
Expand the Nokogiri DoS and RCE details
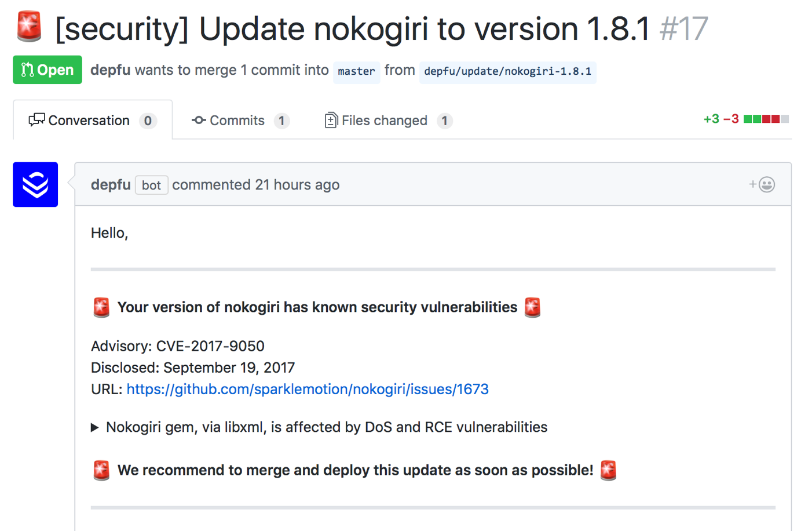point(95,427)
